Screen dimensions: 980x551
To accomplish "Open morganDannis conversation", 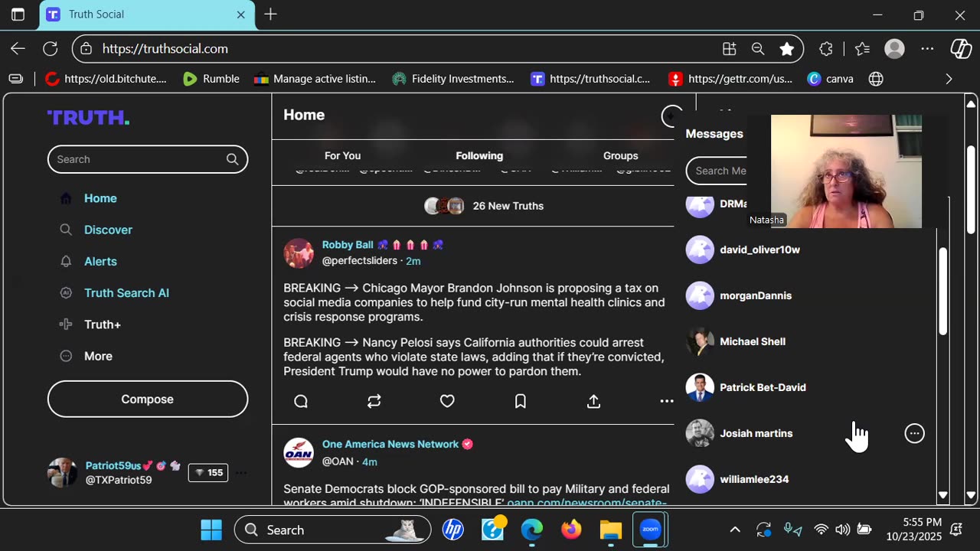I will pos(756,295).
